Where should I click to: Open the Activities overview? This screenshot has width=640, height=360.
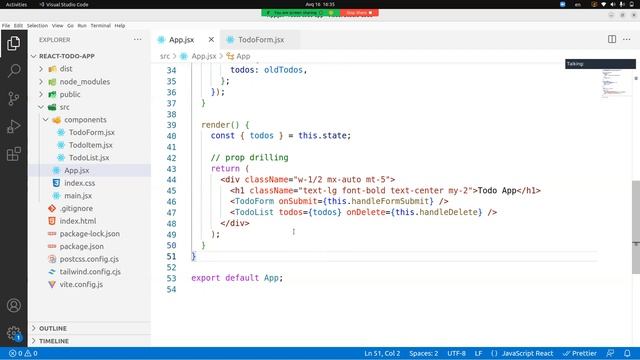(16, 4)
